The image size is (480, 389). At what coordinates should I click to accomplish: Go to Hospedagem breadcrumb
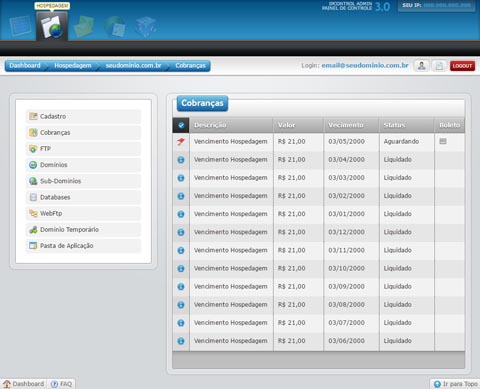point(73,66)
